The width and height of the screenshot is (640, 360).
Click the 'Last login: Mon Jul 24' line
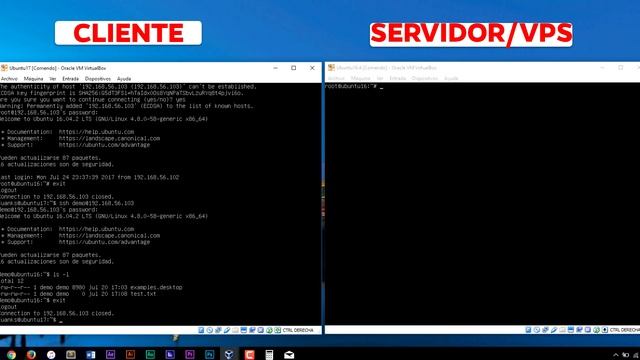(89, 178)
